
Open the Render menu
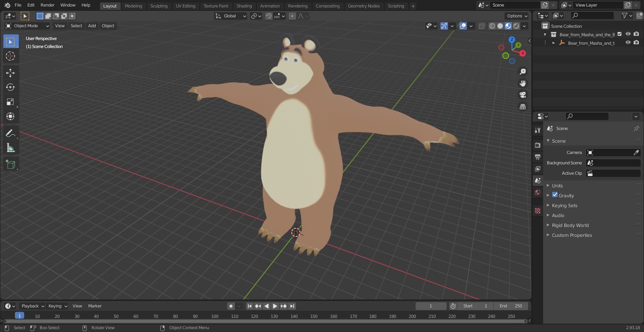[x=47, y=5]
